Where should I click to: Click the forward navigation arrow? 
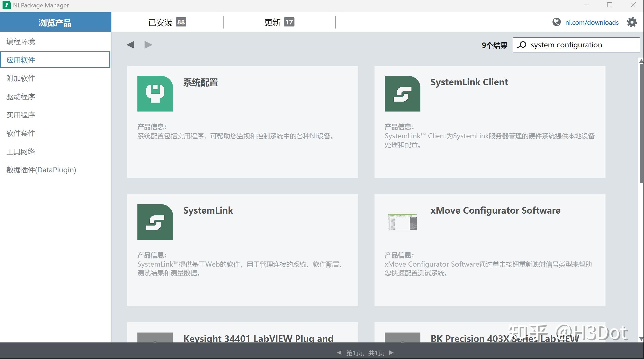click(x=148, y=45)
